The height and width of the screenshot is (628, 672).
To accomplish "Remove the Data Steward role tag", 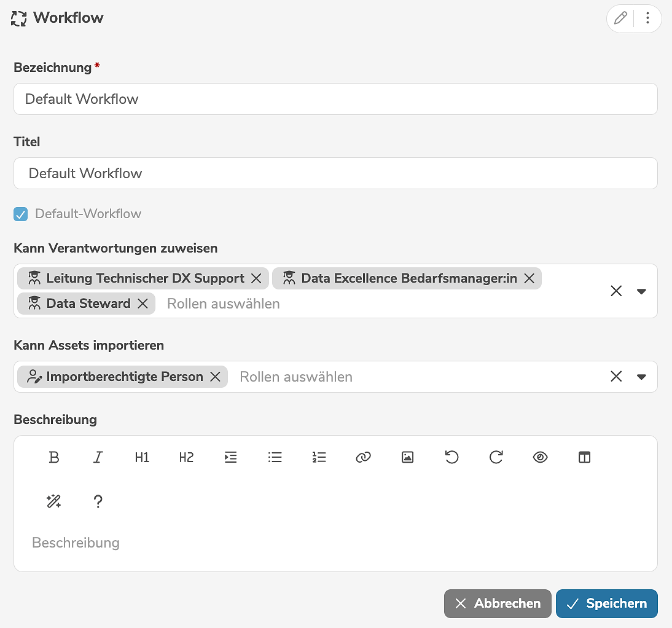I will 143,304.
